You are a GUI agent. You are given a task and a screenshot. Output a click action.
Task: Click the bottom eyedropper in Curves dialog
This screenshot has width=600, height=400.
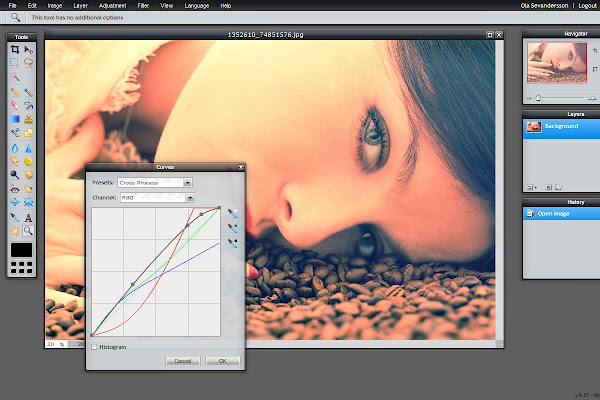tap(232, 243)
